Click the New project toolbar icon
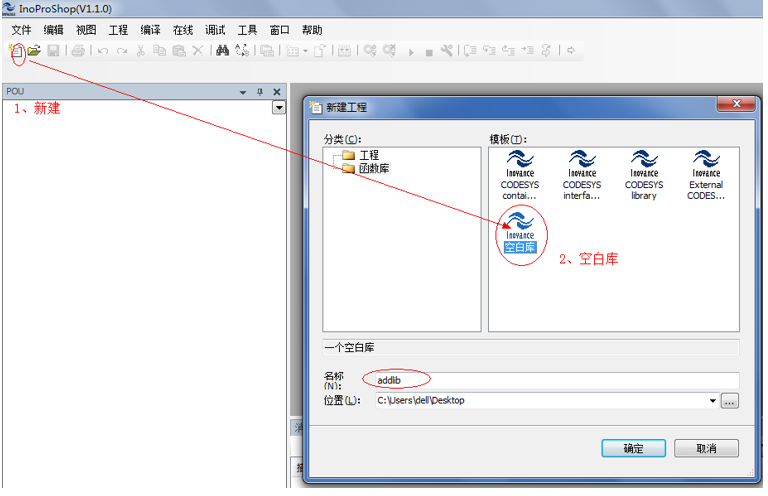The width and height of the screenshot is (768, 496). tap(16, 50)
